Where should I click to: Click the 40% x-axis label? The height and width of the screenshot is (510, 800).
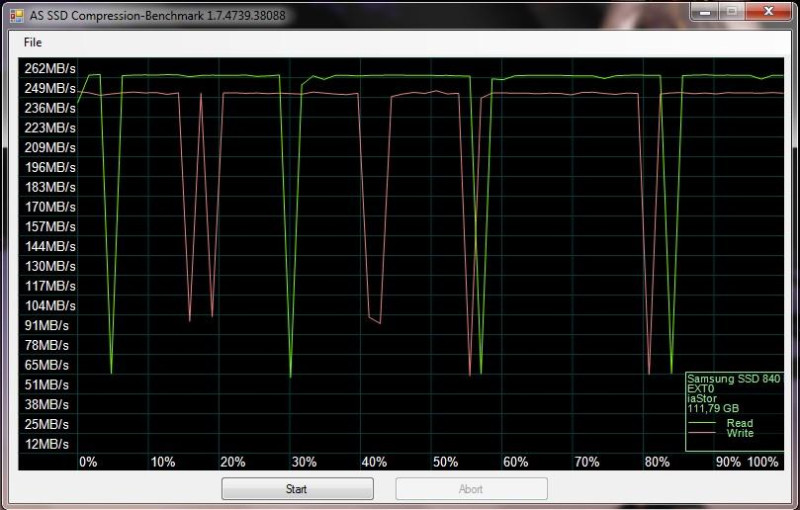coord(374,462)
